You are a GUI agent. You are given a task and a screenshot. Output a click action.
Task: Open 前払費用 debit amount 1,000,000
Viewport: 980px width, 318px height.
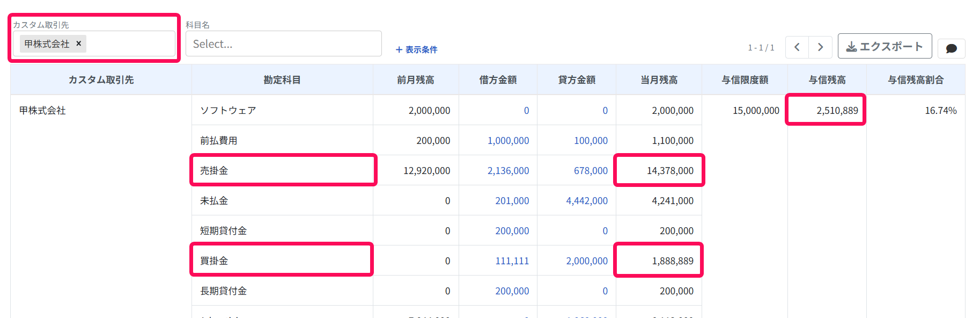(x=508, y=140)
